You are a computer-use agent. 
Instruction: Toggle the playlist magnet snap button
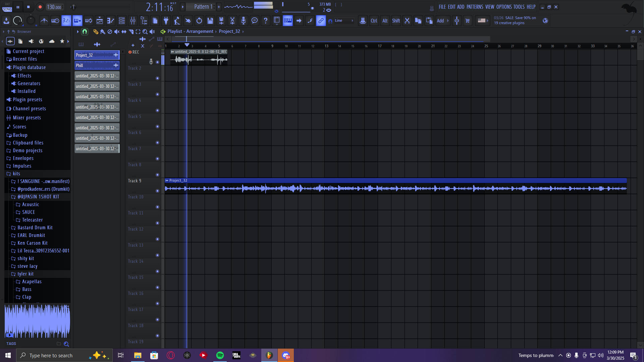(85, 32)
